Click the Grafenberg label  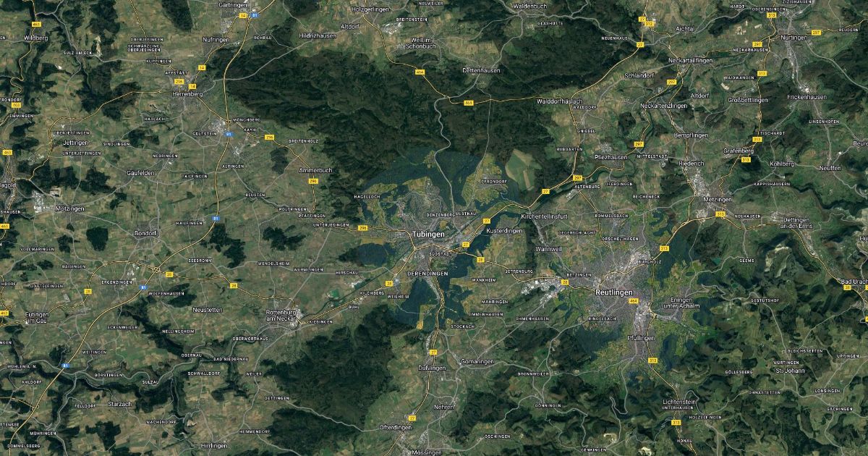tap(739, 151)
